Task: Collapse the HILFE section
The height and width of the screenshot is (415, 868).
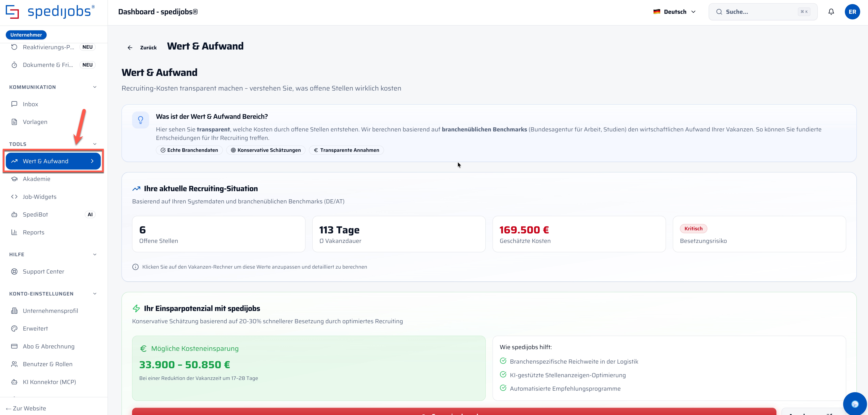Action: (95, 254)
